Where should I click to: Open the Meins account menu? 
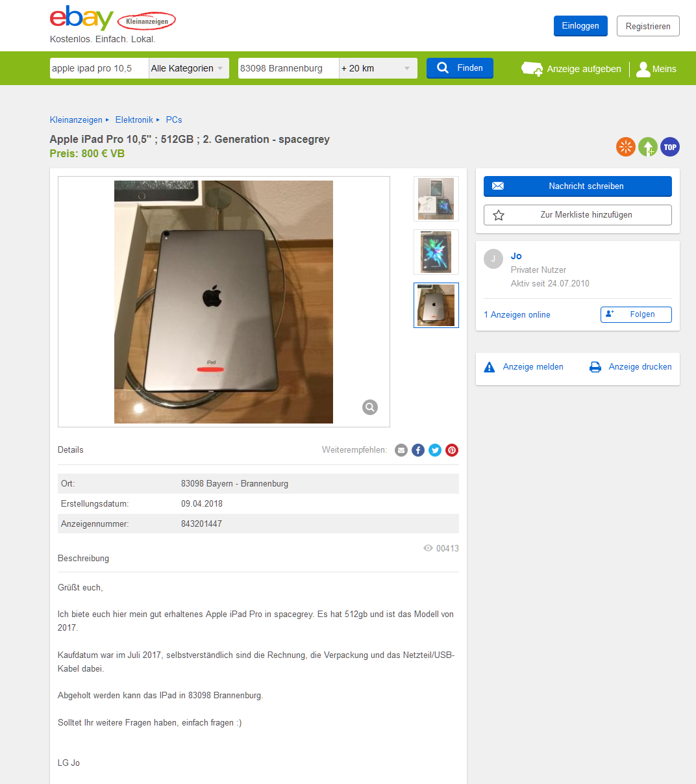(x=656, y=69)
